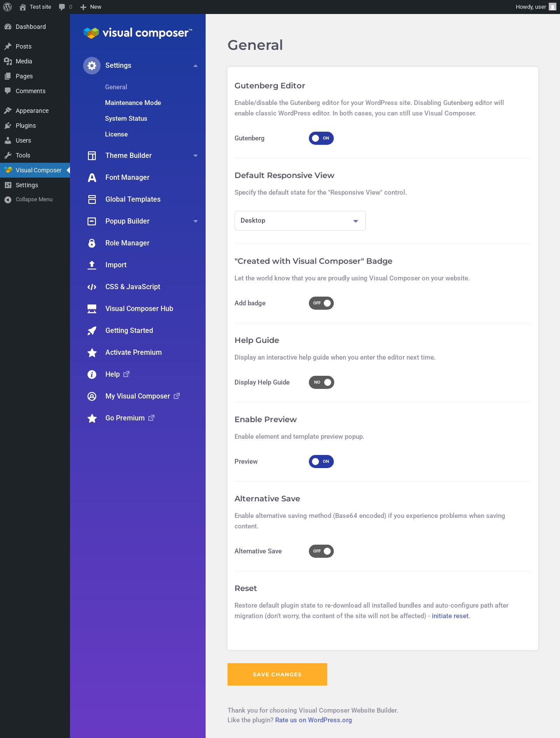Click the WordPress logo icon in admin bar

tap(7, 7)
